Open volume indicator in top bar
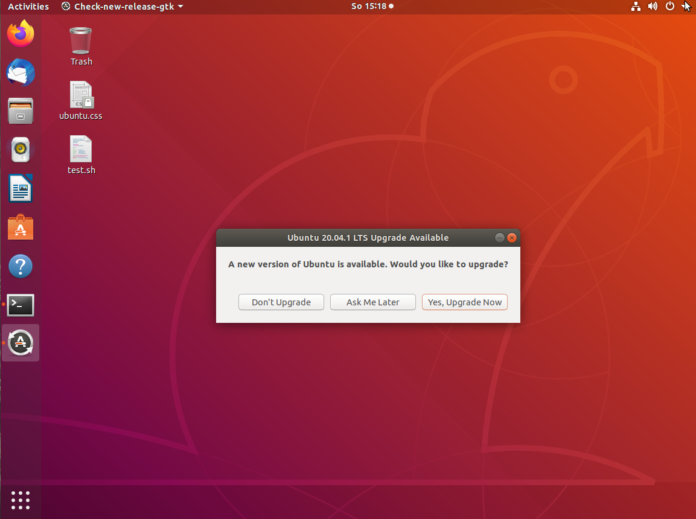 [x=652, y=6]
